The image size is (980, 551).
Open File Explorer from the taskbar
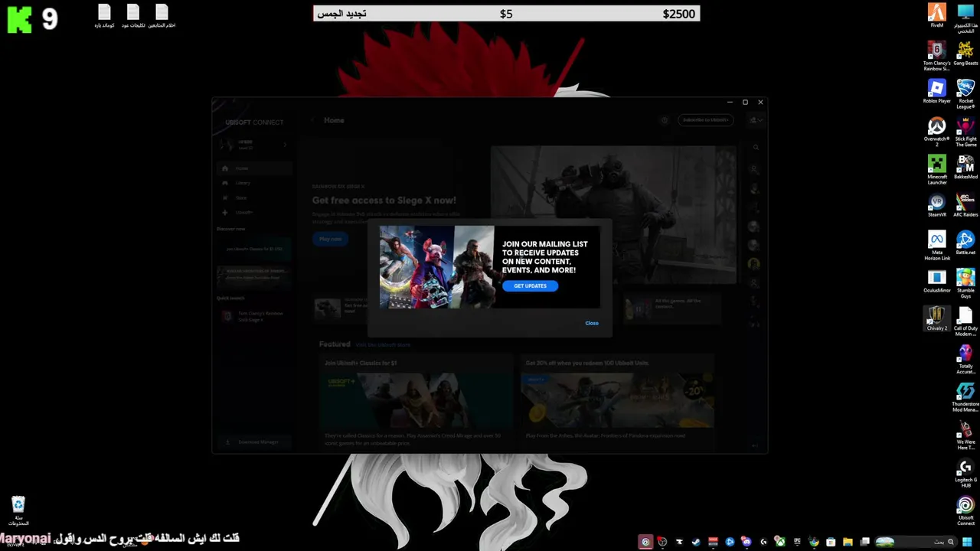tap(848, 542)
